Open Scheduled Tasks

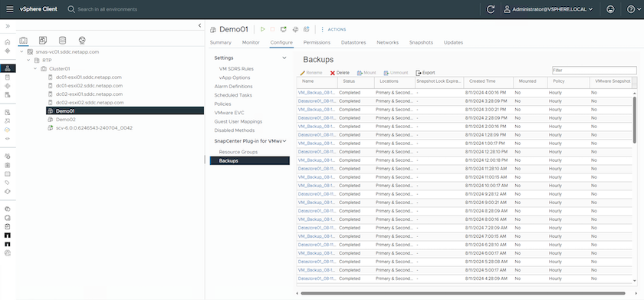coord(233,95)
